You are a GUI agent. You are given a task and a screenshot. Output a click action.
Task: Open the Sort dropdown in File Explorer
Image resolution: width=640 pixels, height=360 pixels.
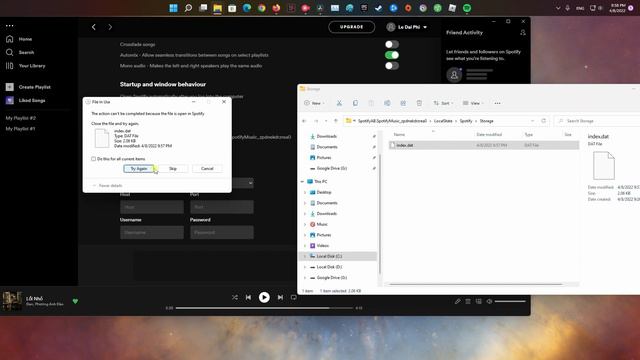[x=443, y=103]
